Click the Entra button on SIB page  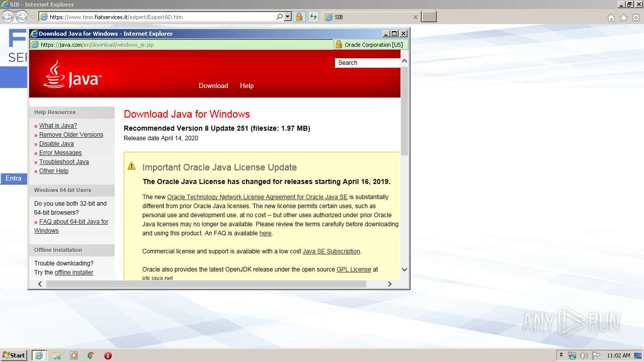(x=14, y=178)
